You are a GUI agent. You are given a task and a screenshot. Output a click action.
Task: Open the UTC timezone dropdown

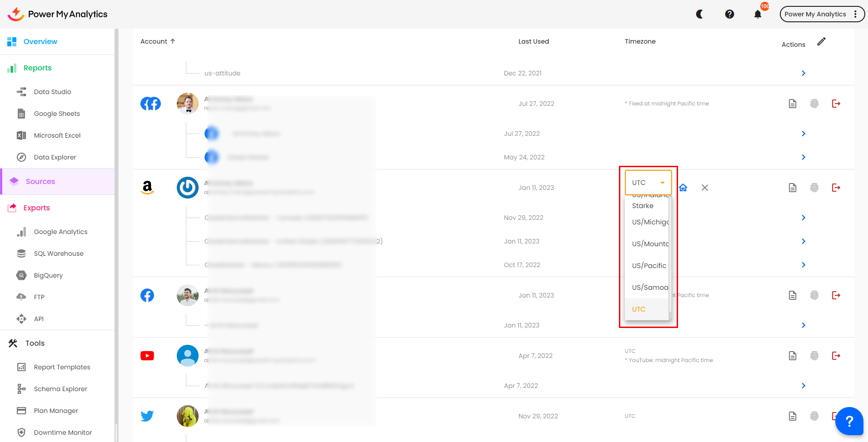(648, 183)
